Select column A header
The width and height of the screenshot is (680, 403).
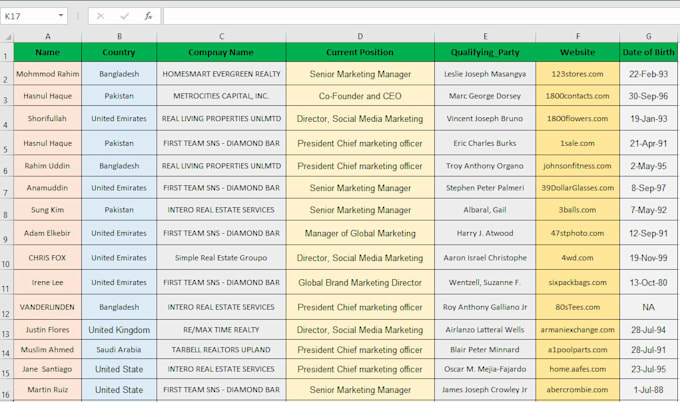coord(48,36)
